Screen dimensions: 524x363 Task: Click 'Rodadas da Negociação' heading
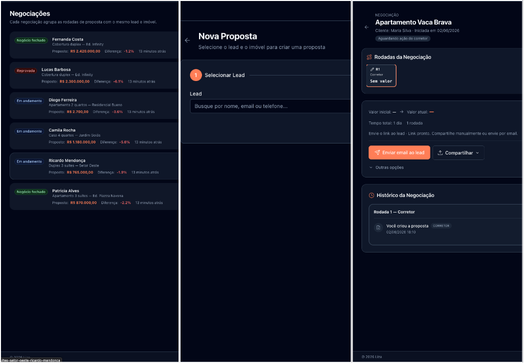tap(403, 57)
